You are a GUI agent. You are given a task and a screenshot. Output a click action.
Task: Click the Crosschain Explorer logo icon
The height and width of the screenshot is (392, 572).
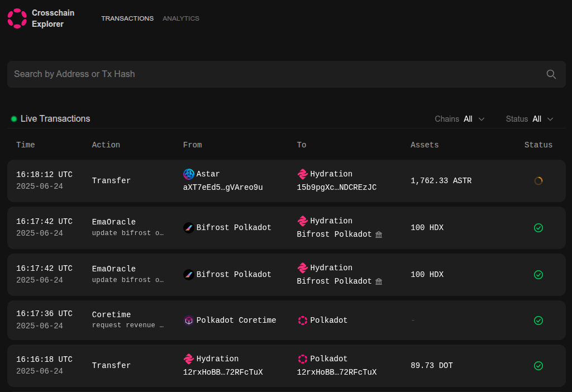[17, 18]
